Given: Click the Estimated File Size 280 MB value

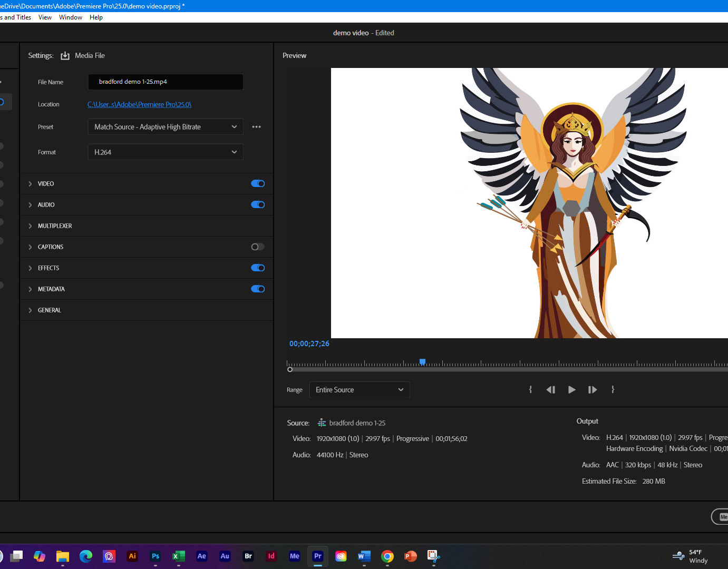Looking at the screenshot, I should pos(654,482).
